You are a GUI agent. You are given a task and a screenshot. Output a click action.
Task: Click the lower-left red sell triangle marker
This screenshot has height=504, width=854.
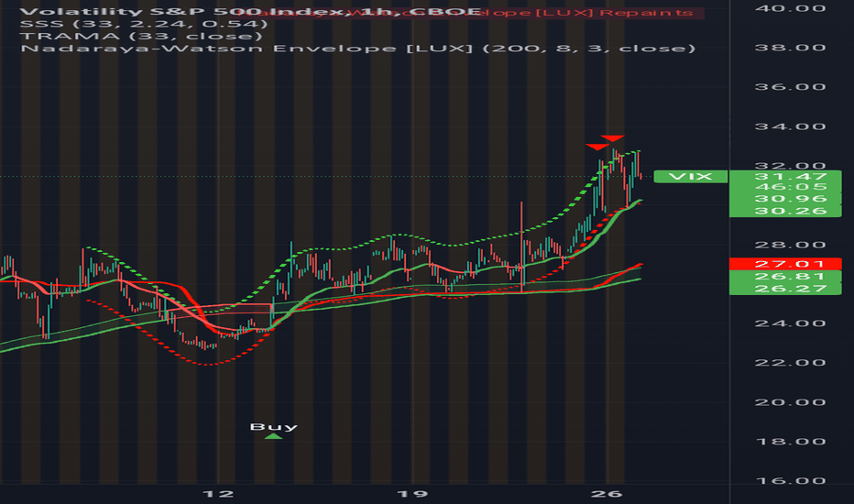(597, 147)
